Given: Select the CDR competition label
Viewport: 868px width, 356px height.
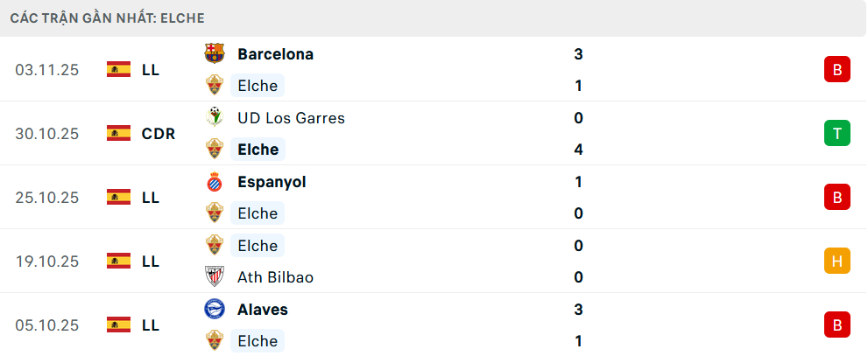Looking at the screenshot, I should pos(159,134).
